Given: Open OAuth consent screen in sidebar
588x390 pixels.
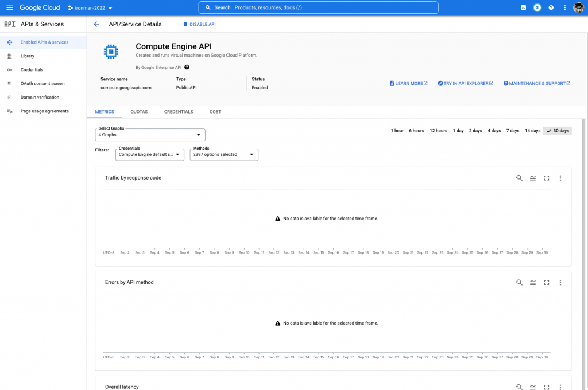Looking at the screenshot, I should (x=43, y=84).
